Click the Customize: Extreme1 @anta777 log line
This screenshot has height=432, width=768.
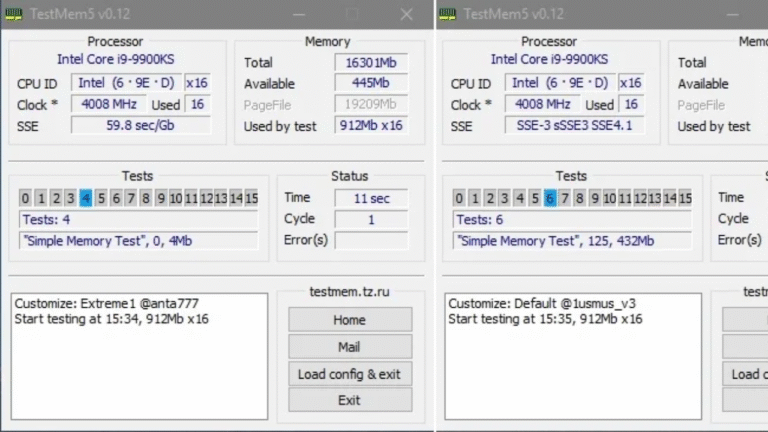106,303
